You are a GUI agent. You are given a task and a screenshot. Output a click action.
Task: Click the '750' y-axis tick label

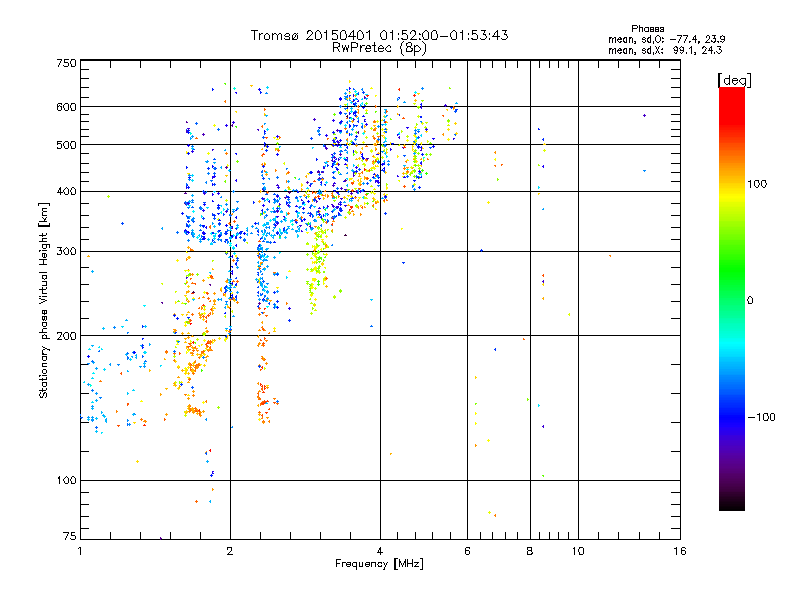67,63
